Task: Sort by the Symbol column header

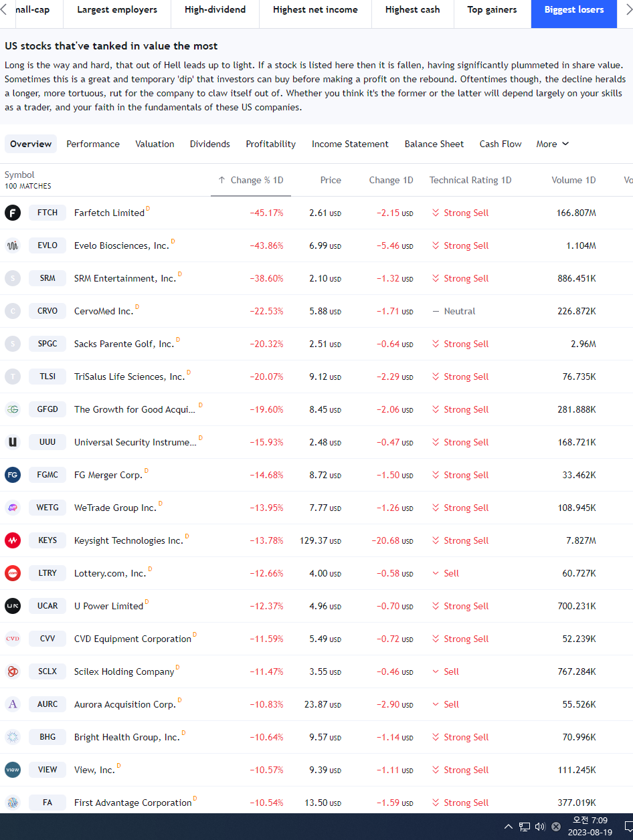Action: point(19,175)
